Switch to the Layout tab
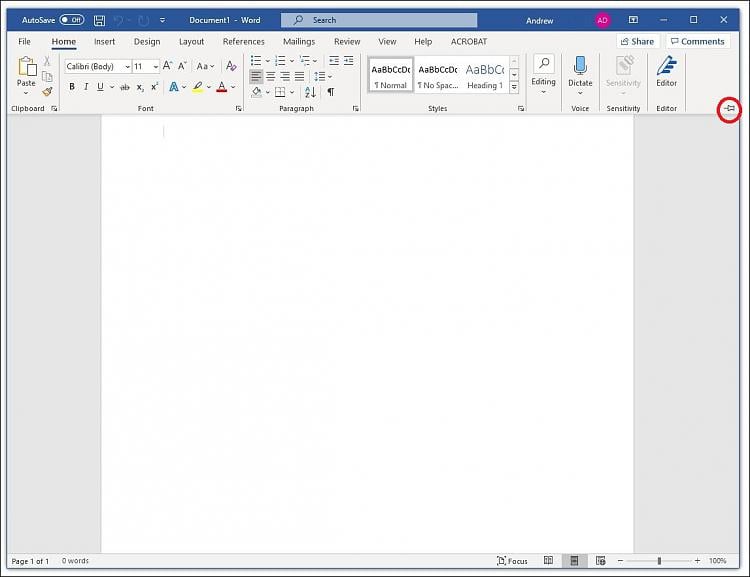The width and height of the screenshot is (750, 577). pos(191,42)
